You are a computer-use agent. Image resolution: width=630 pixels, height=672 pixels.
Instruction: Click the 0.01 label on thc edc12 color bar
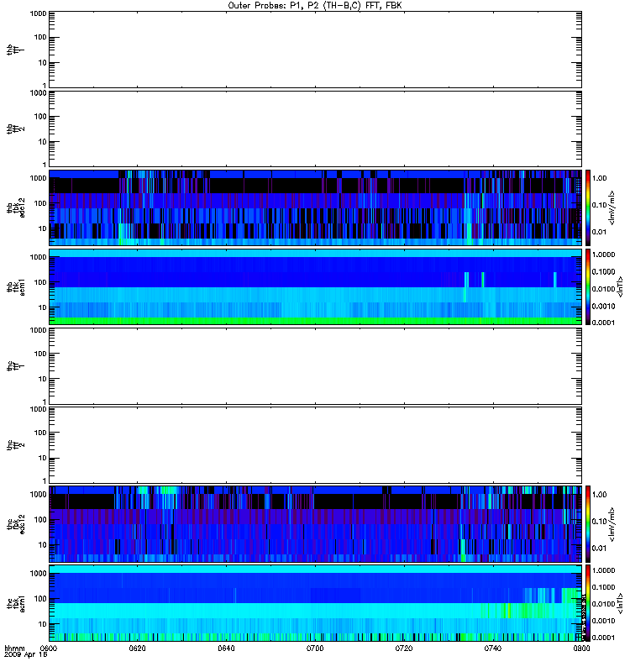[599, 549]
